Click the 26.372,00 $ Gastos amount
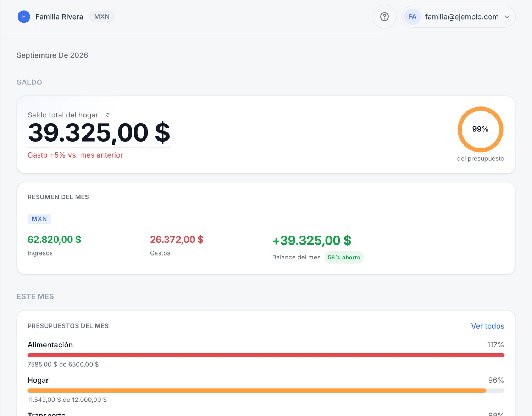This screenshot has width=532, height=416. [x=177, y=240]
